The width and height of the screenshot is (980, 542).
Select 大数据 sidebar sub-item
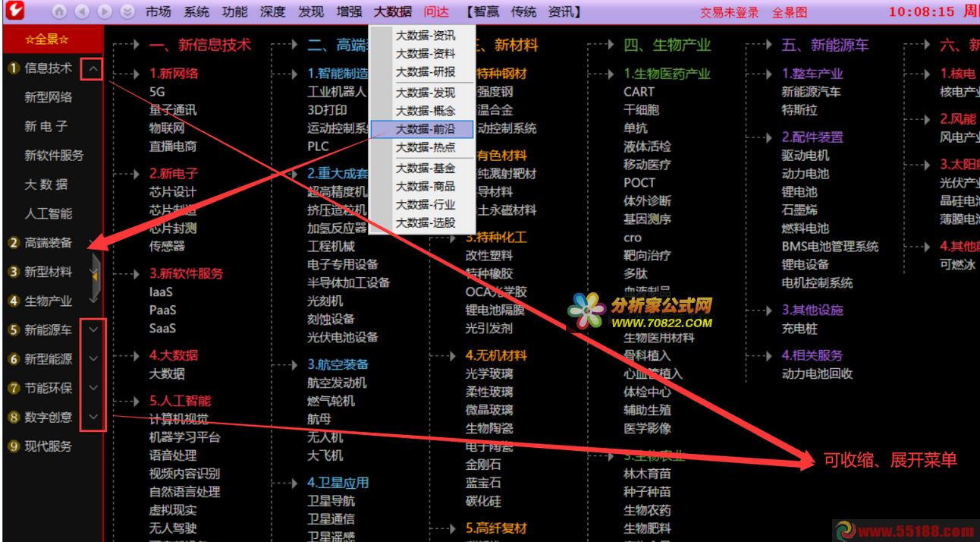46,184
